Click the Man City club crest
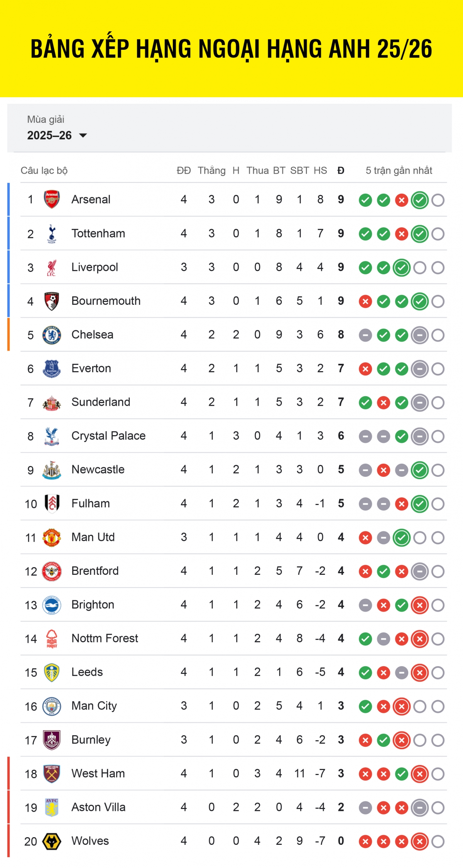The image size is (463, 868). [x=52, y=706]
